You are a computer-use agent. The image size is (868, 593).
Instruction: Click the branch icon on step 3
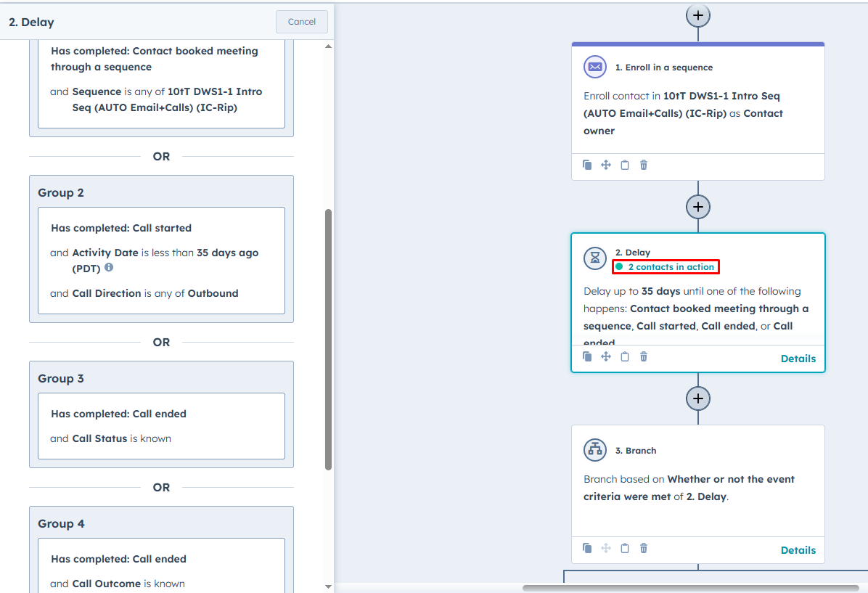pyautogui.click(x=594, y=450)
